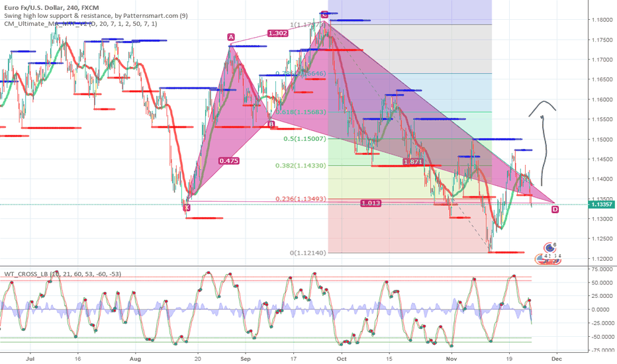Select harmonic pattern point X label
Screen dimensions: 617x364
click(x=187, y=207)
